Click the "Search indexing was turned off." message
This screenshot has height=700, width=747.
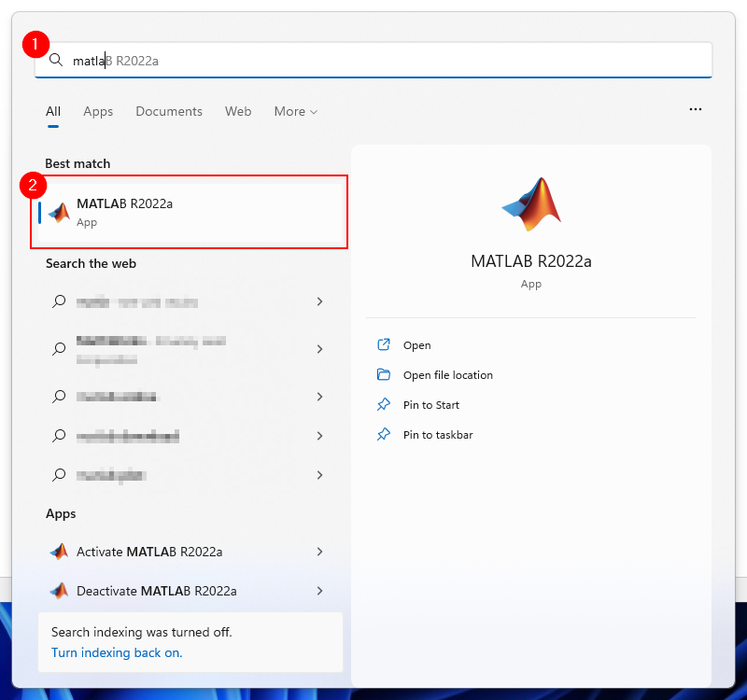142,633
